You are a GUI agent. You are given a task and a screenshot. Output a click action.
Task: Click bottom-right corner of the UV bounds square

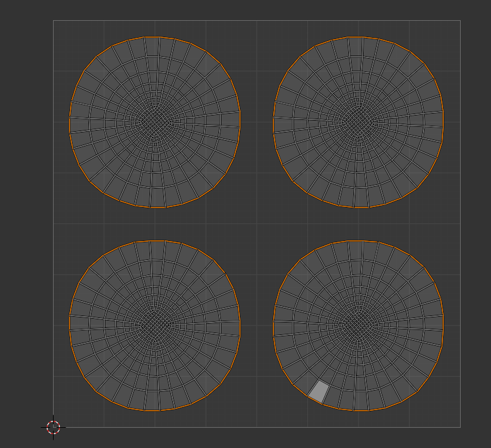click(x=460, y=427)
